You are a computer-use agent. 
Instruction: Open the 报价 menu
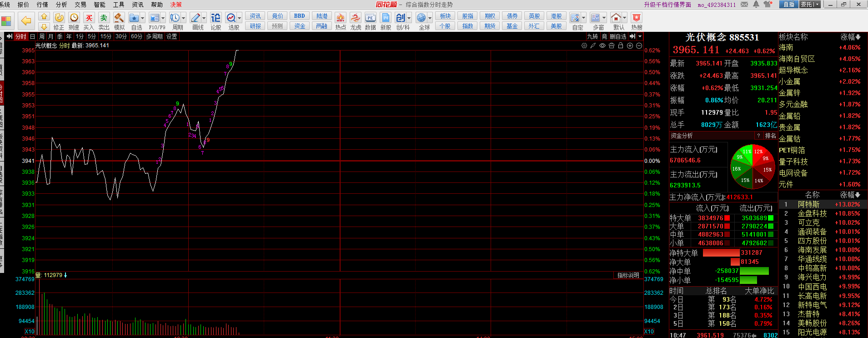23,5
